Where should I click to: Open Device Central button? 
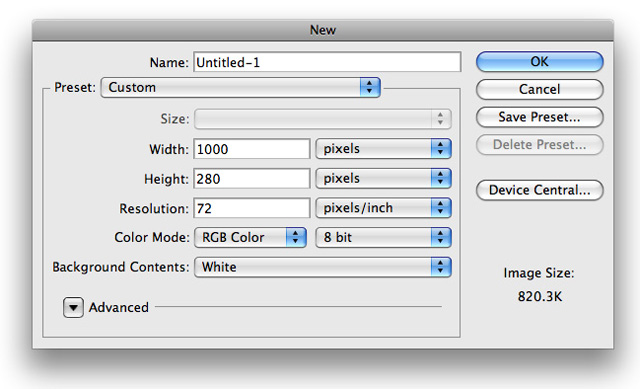[x=539, y=190]
